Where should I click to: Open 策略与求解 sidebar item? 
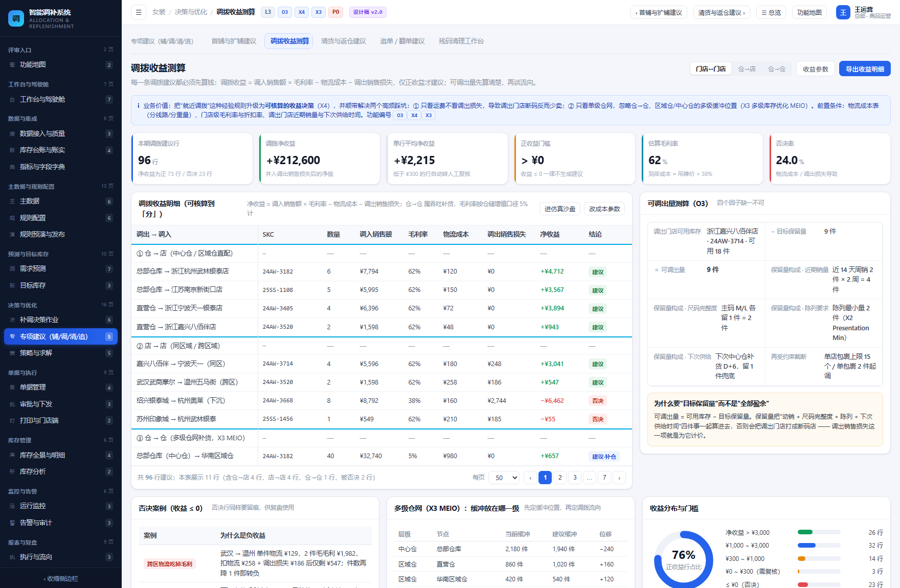click(61, 353)
